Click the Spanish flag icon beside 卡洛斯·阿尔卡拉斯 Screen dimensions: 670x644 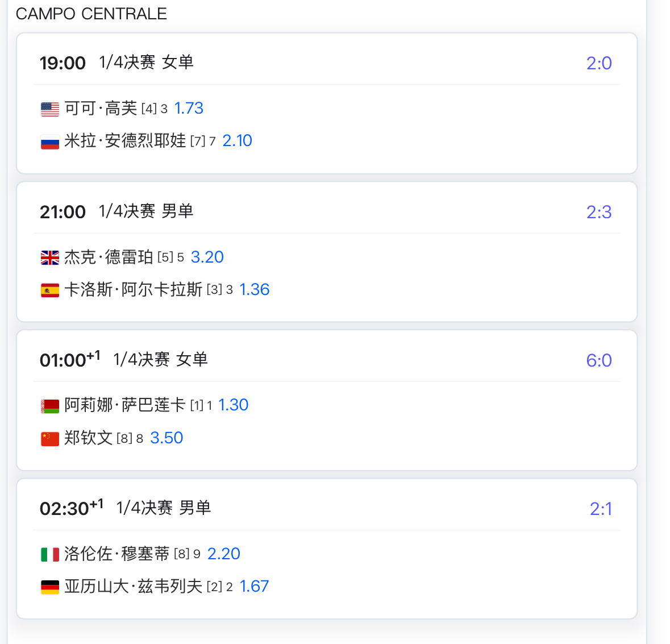tap(50, 290)
